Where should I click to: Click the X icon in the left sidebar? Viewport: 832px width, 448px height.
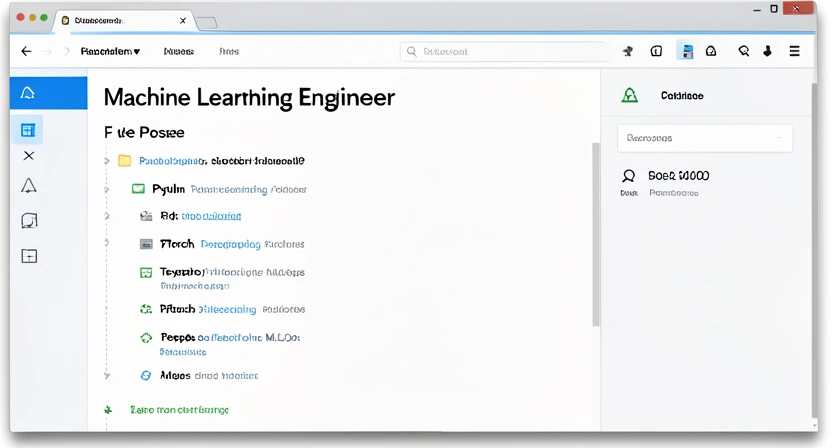tap(29, 156)
